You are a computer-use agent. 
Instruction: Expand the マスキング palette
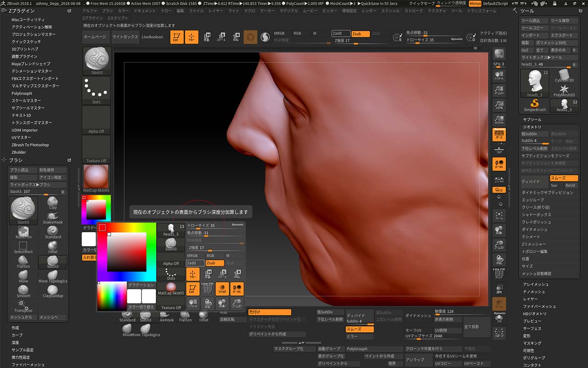[532, 343]
